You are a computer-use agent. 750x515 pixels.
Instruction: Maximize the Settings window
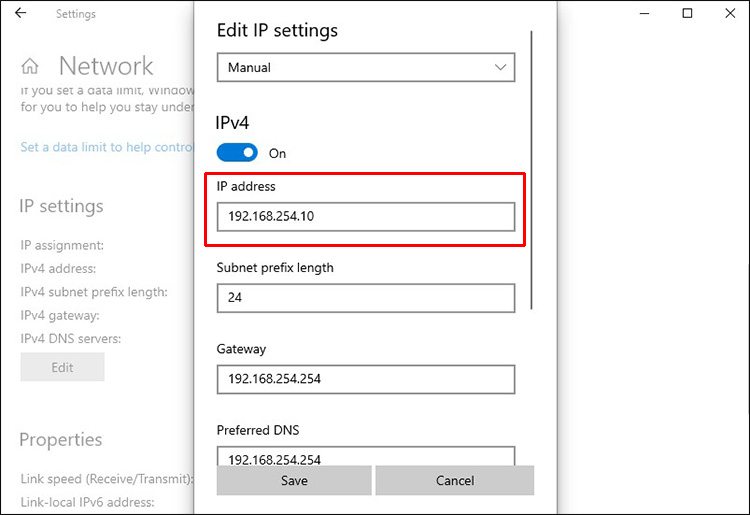[x=687, y=14]
